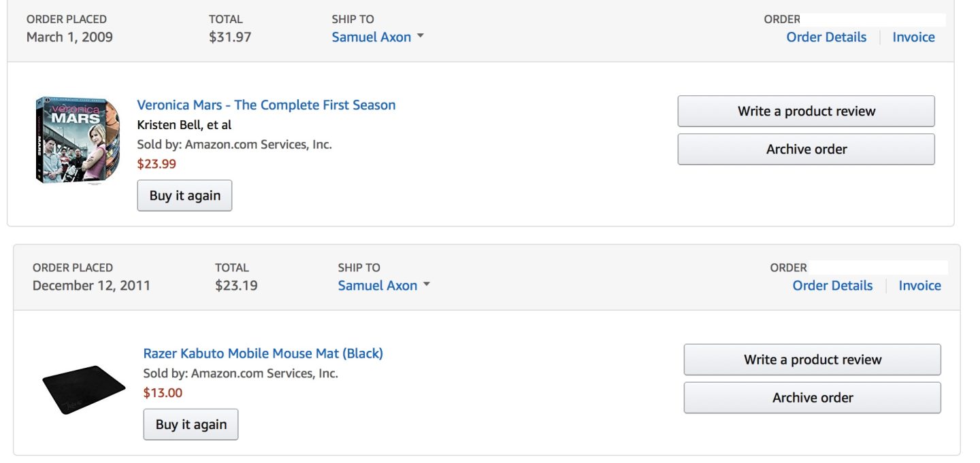Archive the March 1, 2009 order
The height and width of the screenshot is (463, 980).
pyautogui.click(x=806, y=149)
